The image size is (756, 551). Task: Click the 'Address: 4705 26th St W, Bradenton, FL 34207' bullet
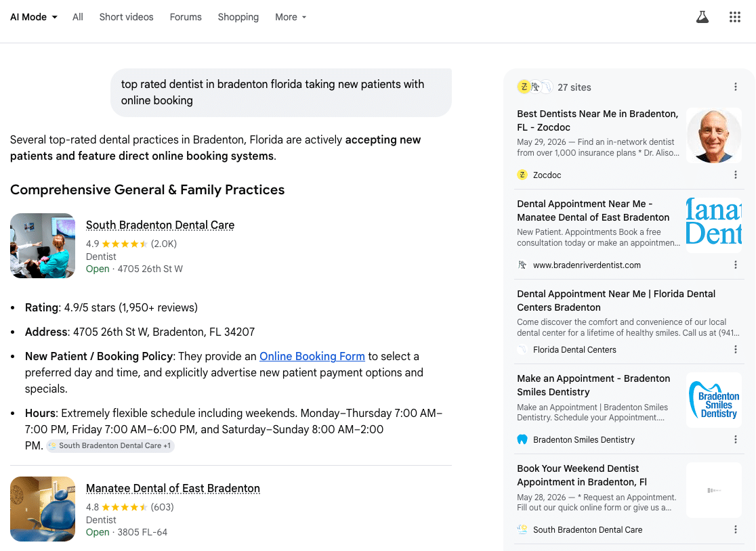pyautogui.click(x=140, y=332)
